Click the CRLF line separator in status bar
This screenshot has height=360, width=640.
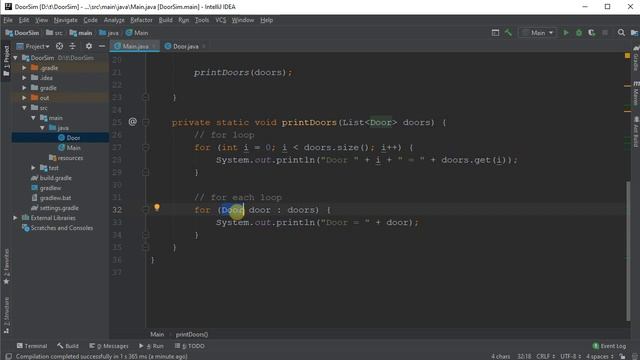point(545,356)
